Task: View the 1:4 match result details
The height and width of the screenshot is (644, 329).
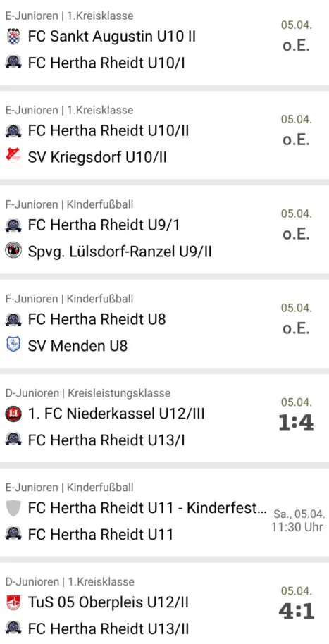Action: pos(296,423)
